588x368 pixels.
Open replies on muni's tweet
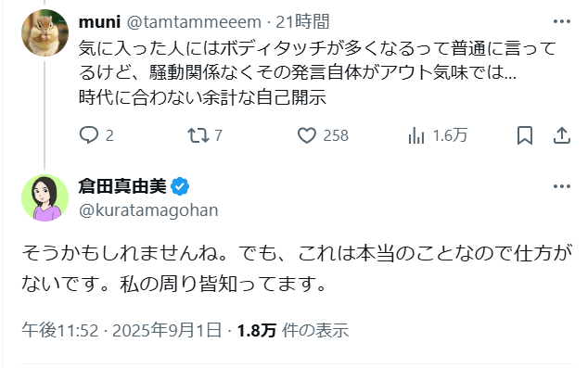89,135
